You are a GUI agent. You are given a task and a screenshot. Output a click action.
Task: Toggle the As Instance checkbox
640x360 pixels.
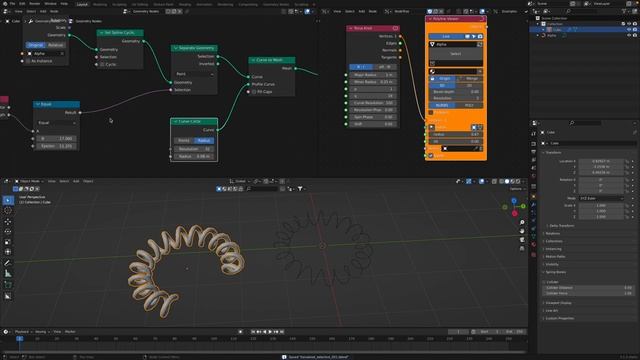click(28, 61)
